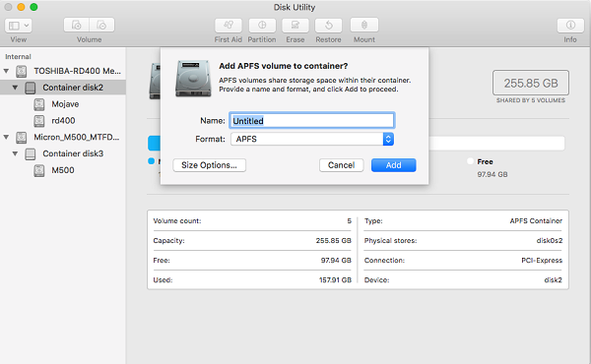Viewport: 591px width, 364px height.
Task: Click SHARED BY 5 VOLUMES caption
Action: (x=531, y=100)
